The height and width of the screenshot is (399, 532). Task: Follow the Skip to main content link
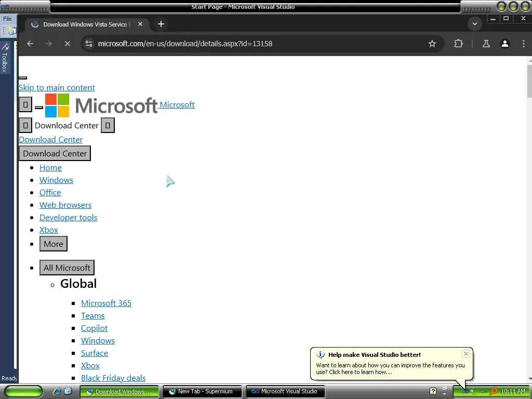tap(57, 87)
